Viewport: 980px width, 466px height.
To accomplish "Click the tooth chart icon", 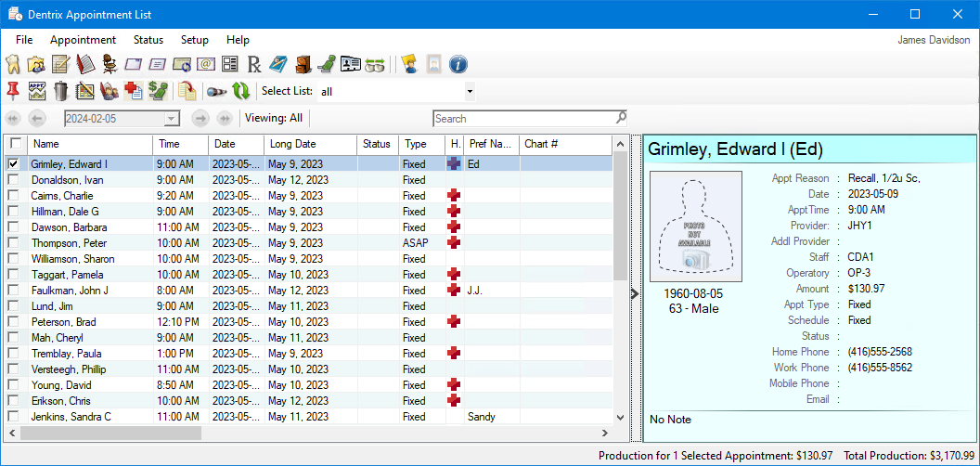I will pos(13,64).
